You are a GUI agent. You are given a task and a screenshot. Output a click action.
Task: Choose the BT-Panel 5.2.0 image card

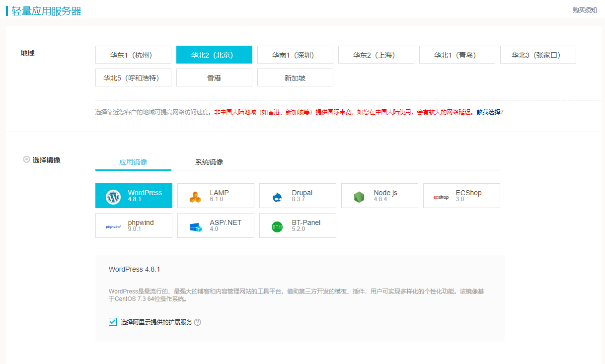(x=298, y=225)
